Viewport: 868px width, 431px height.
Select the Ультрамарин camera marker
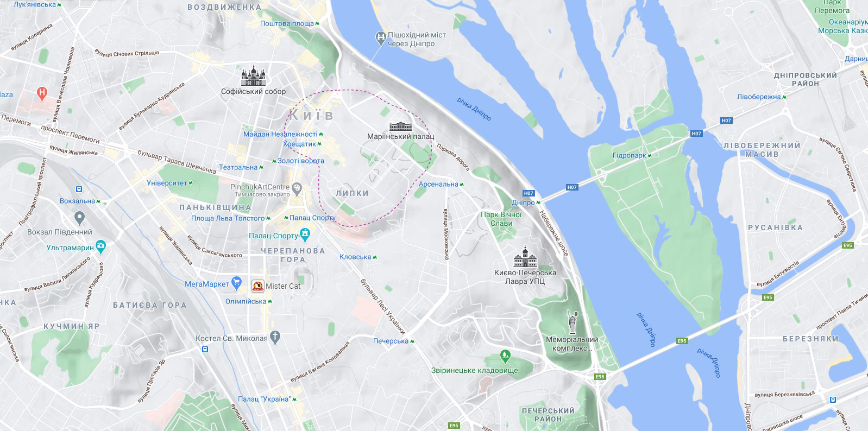(x=101, y=247)
